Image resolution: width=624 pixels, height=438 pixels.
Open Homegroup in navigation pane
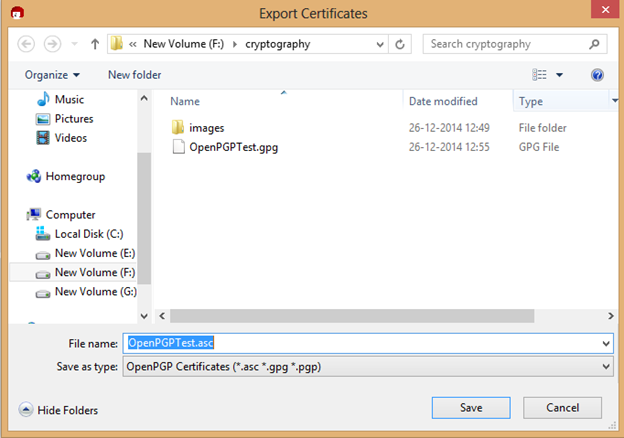(x=74, y=176)
